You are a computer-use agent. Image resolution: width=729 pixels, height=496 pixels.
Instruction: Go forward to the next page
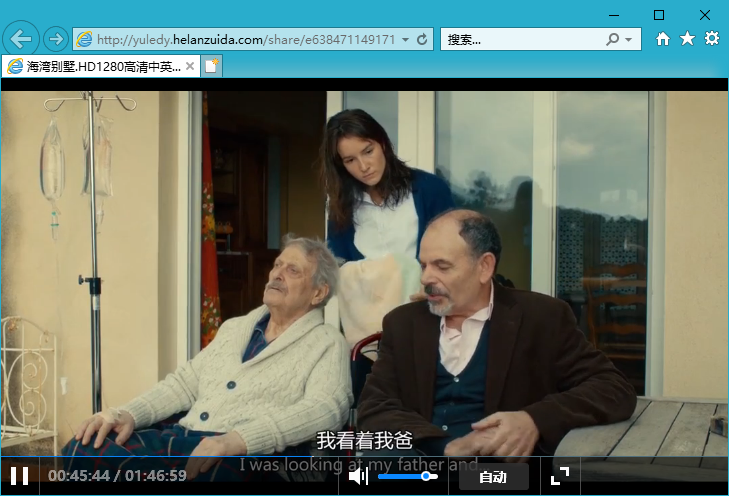(56, 39)
